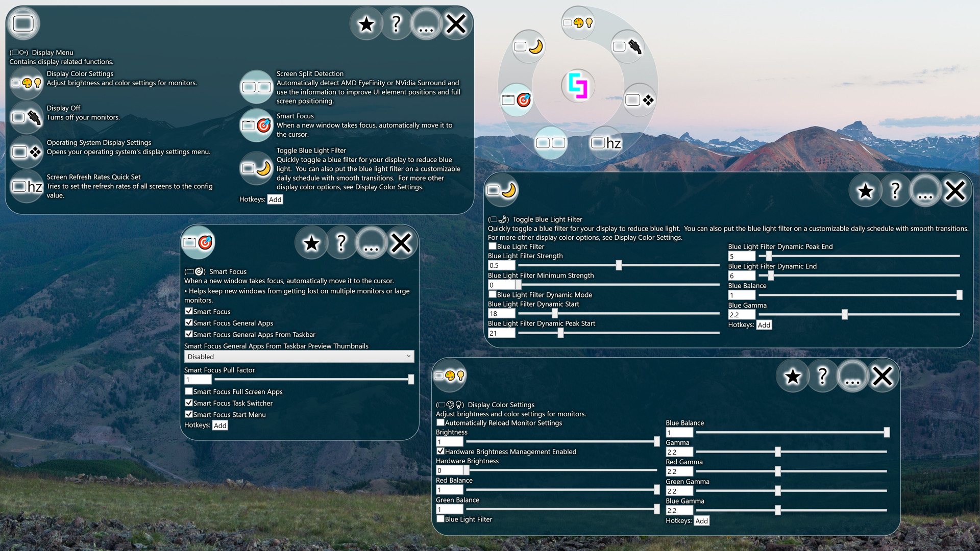Open more options in the Smart Focus dialog
The image size is (980, 551).
pyautogui.click(x=371, y=243)
